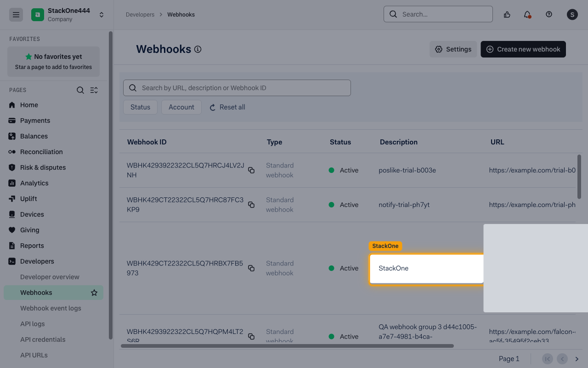Screen dimensions: 588x368
Task: Open the notifications bell
Action: [527, 15]
